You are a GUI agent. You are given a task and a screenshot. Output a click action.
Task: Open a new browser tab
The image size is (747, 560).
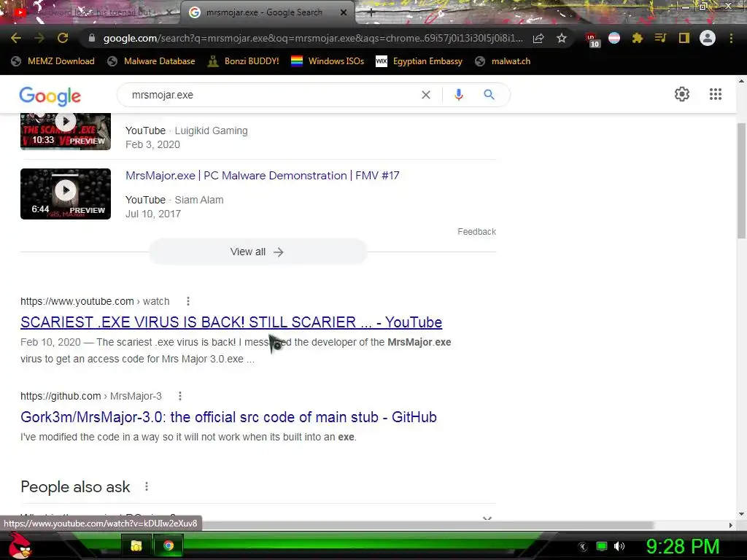point(371,13)
